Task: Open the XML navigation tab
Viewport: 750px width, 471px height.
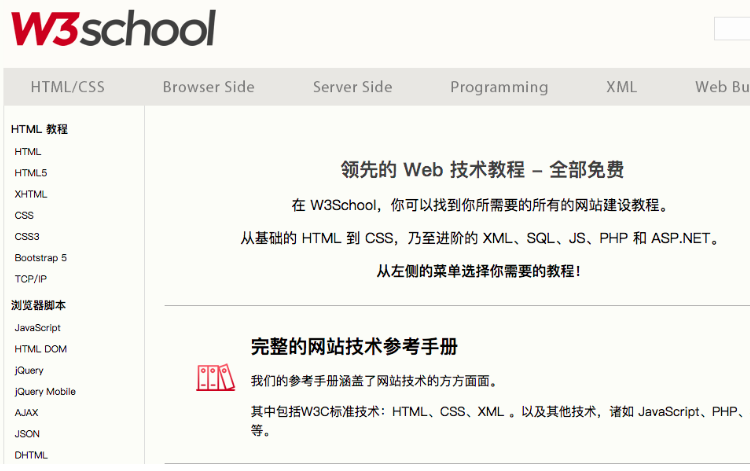Action: click(x=621, y=87)
